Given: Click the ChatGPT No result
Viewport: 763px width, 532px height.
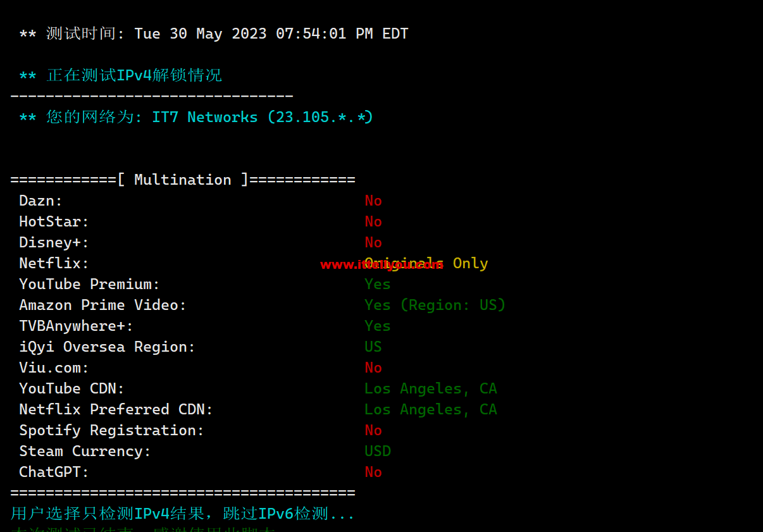Looking at the screenshot, I should pyautogui.click(x=373, y=472).
